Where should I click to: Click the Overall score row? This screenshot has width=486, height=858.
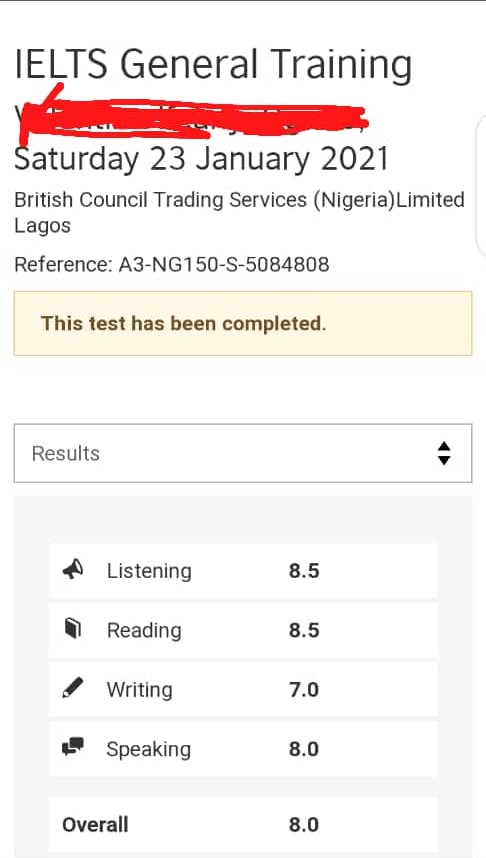(243, 824)
